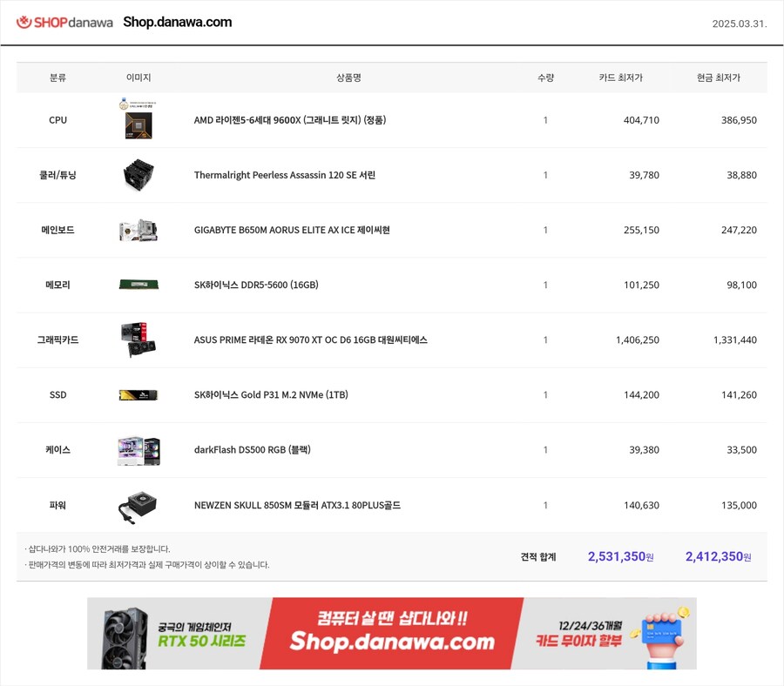Open the AMD Ryzen 9600X CPU image
This screenshot has width=784, height=686.
tap(139, 119)
